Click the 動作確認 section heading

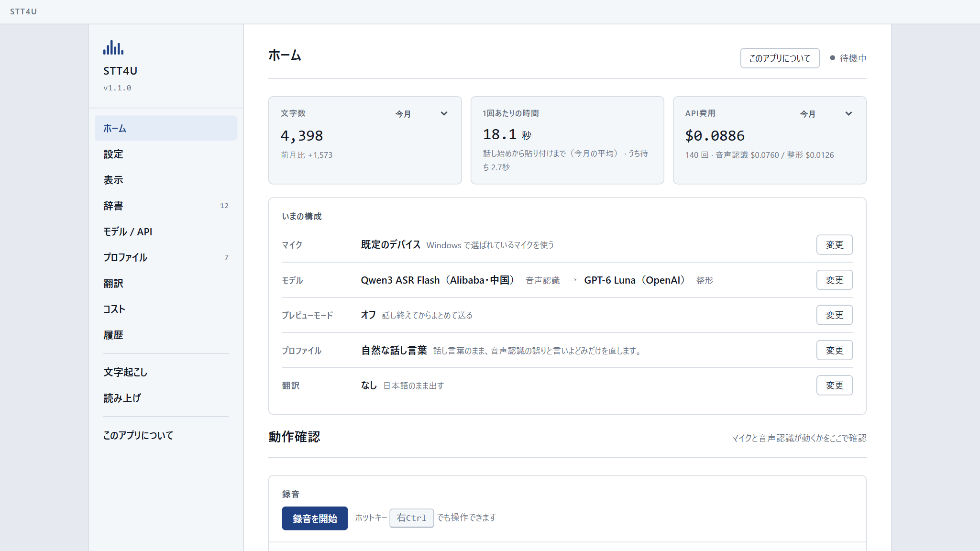[294, 437]
